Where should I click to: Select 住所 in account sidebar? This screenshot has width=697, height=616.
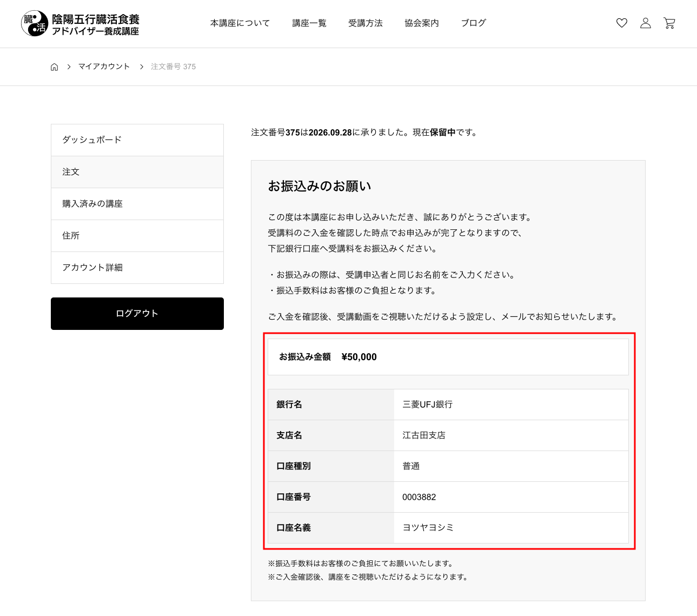(137, 236)
